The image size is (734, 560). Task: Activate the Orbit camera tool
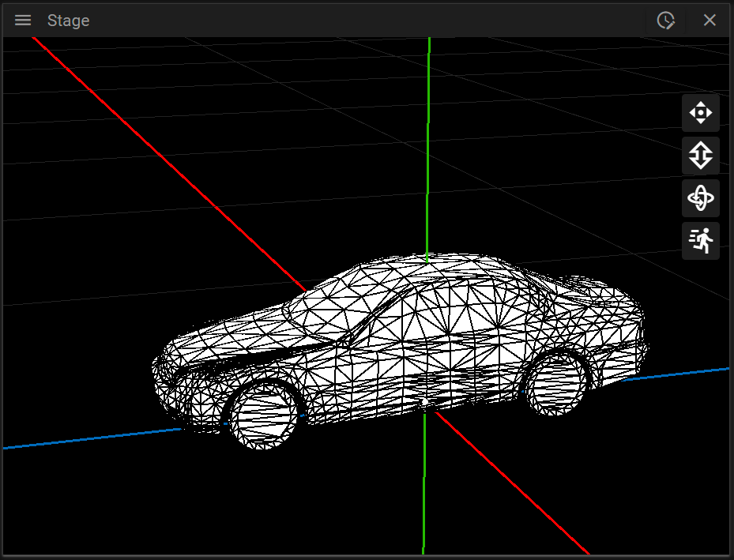point(700,198)
